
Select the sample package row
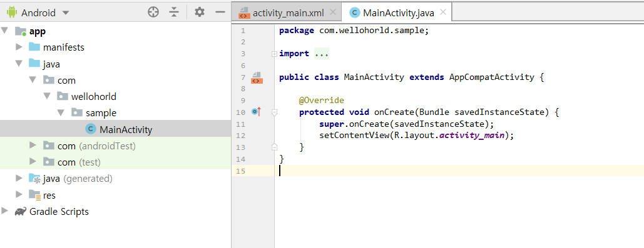point(115,112)
